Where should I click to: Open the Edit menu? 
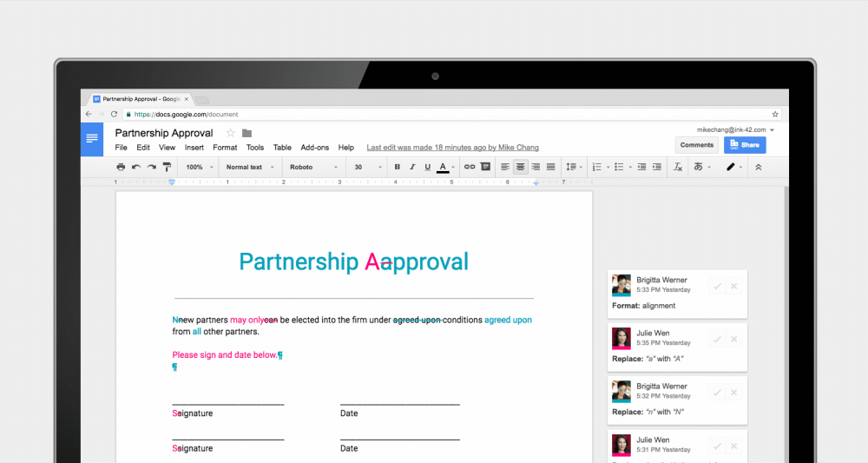click(x=143, y=148)
